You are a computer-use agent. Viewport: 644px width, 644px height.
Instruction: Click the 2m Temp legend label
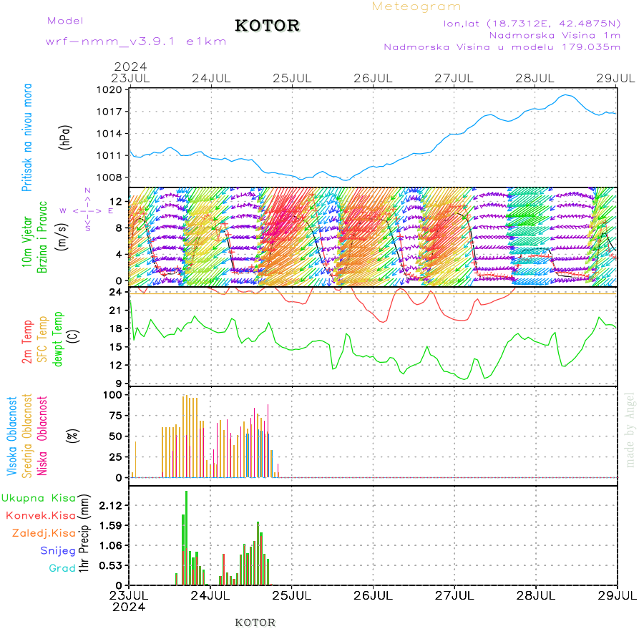[27, 342]
